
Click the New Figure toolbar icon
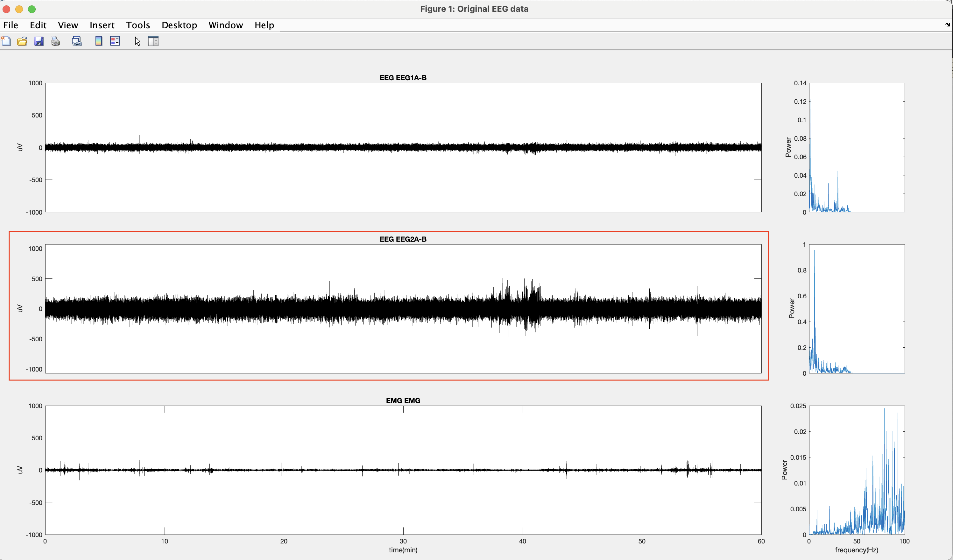[x=6, y=41]
